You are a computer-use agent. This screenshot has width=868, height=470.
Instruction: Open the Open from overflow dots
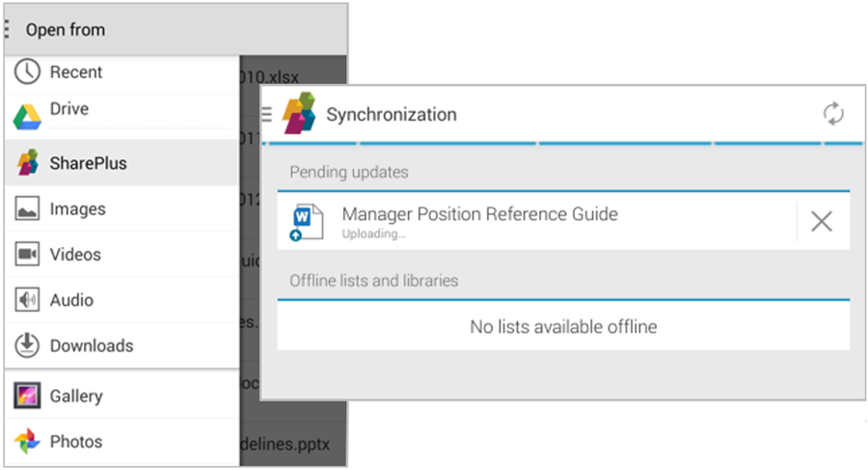(x=8, y=30)
